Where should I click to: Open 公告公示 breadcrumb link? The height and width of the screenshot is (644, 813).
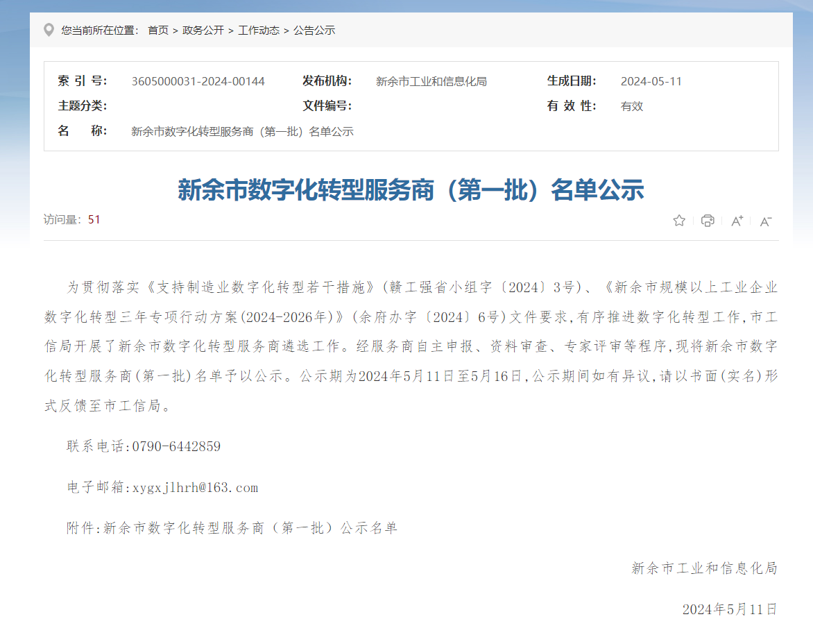pos(314,31)
